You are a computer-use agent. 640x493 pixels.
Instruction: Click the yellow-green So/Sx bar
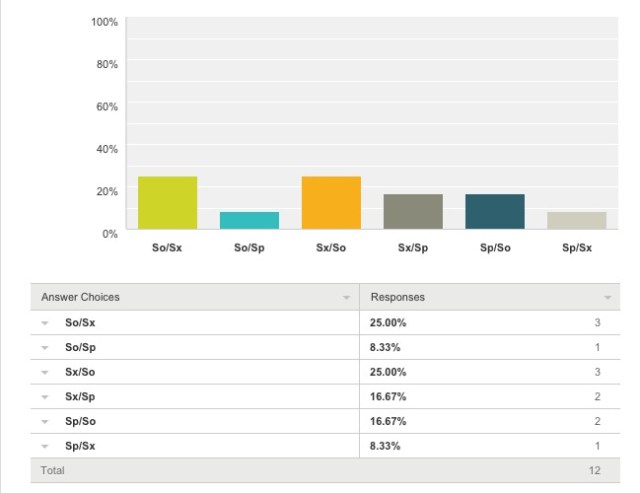pyautogui.click(x=167, y=202)
